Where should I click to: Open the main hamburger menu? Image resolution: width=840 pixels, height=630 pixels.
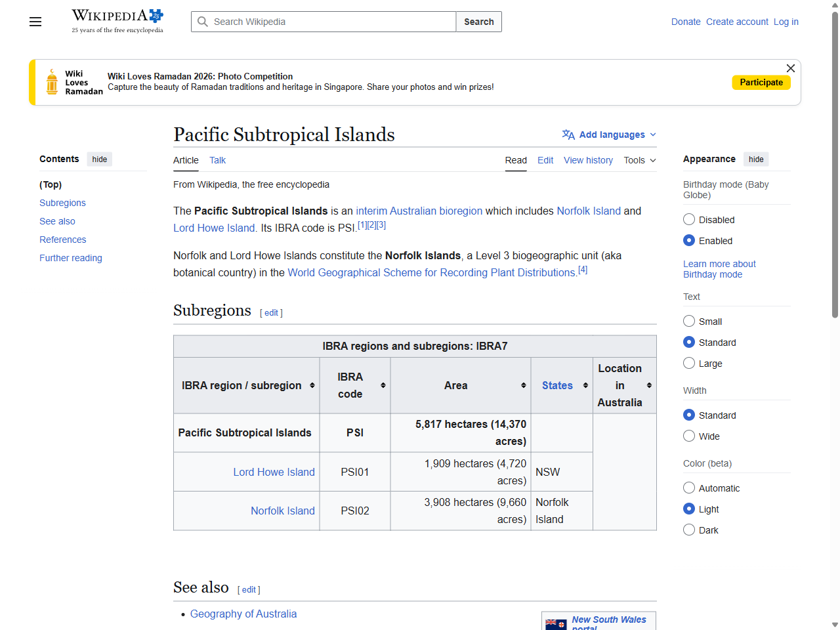(x=35, y=22)
